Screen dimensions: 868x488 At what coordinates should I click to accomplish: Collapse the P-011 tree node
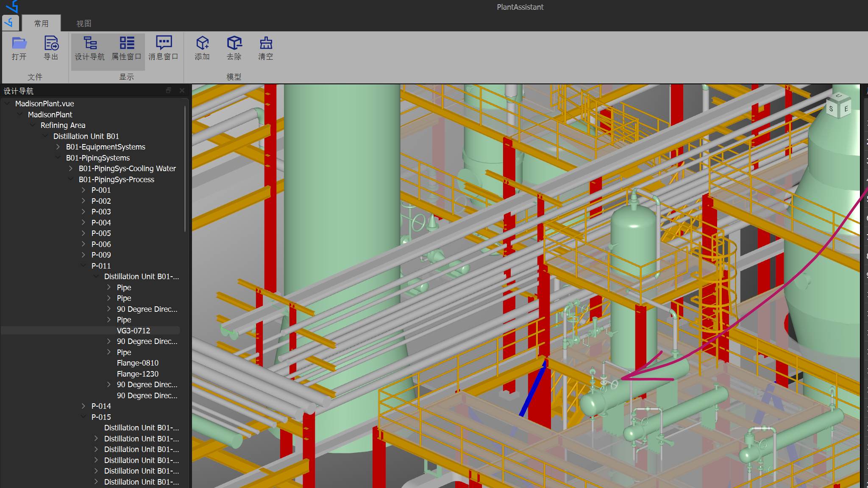(83, 266)
